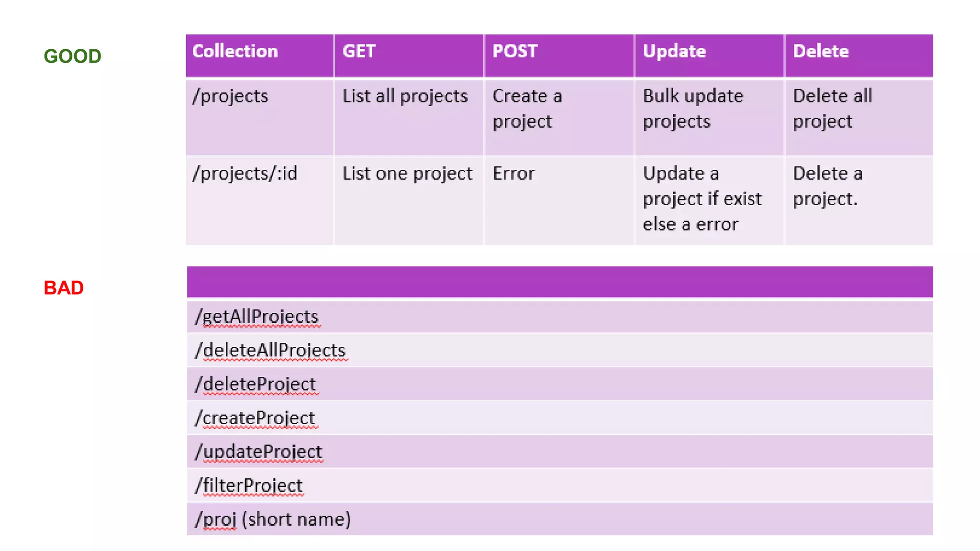Select the /deleteAllProjects row
Viewport: 980px width, 551px height.
pos(270,351)
